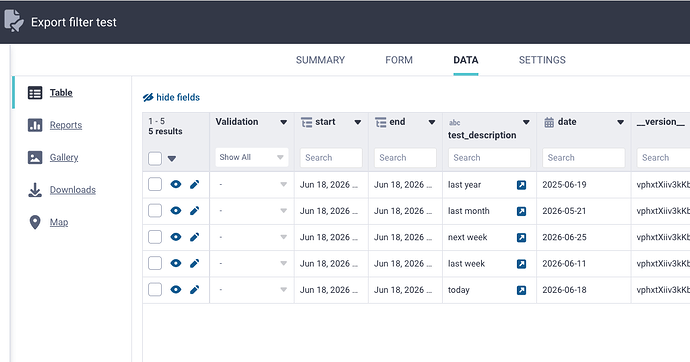The width and height of the screenshot is (690, 362).
Task: Open the Gallery image icon
Action: (x=35, y=157)
